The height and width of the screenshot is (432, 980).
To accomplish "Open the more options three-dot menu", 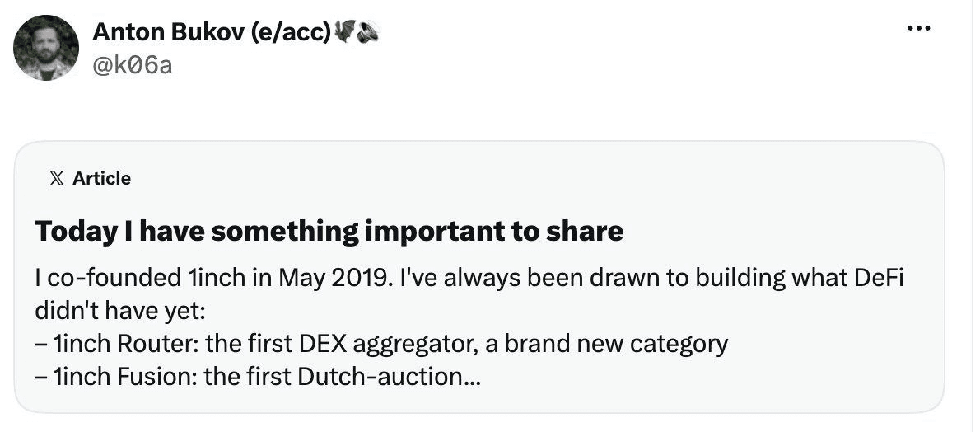I will 919,28.
